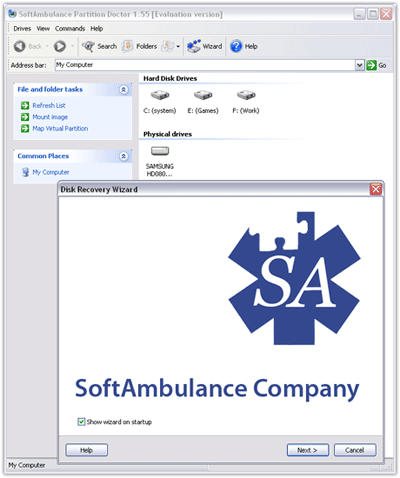Viewport: 400px width, 478px height.
Task: Click the My Computer link in Common Places
Action: 51,172
